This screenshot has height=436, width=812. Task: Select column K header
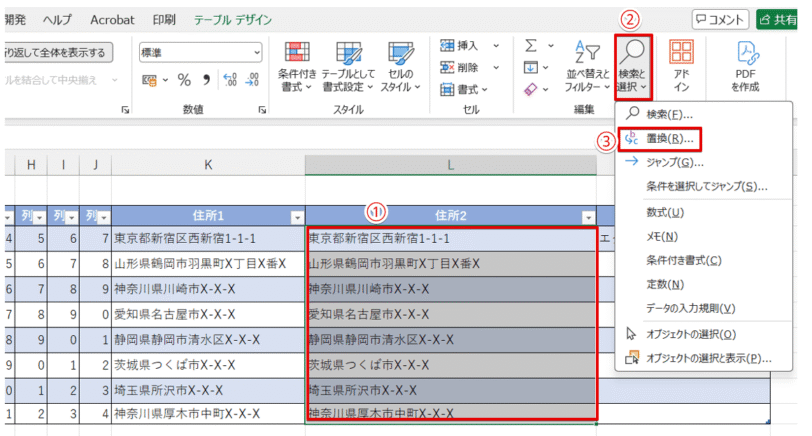pyautogui.click(x=208, y=165)
